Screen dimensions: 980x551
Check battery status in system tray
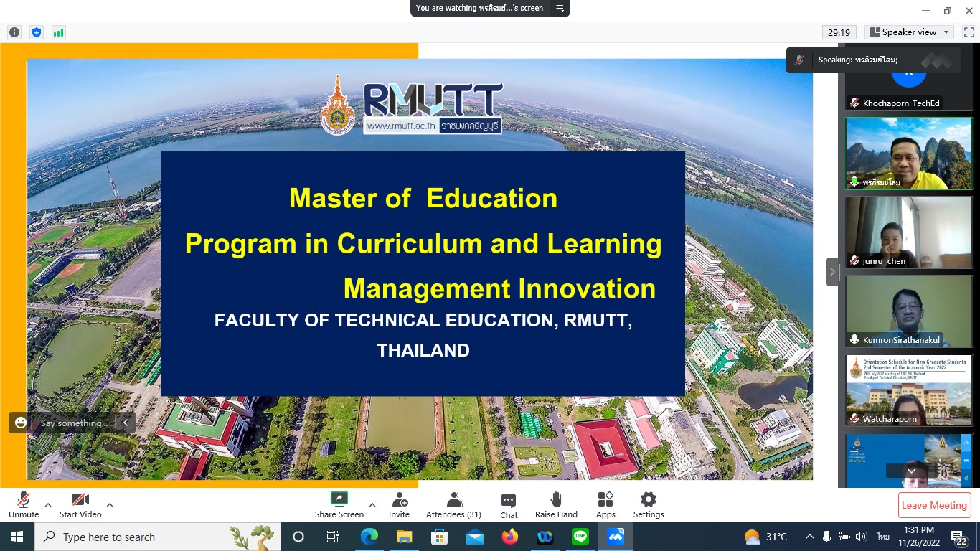coord(844,537)
